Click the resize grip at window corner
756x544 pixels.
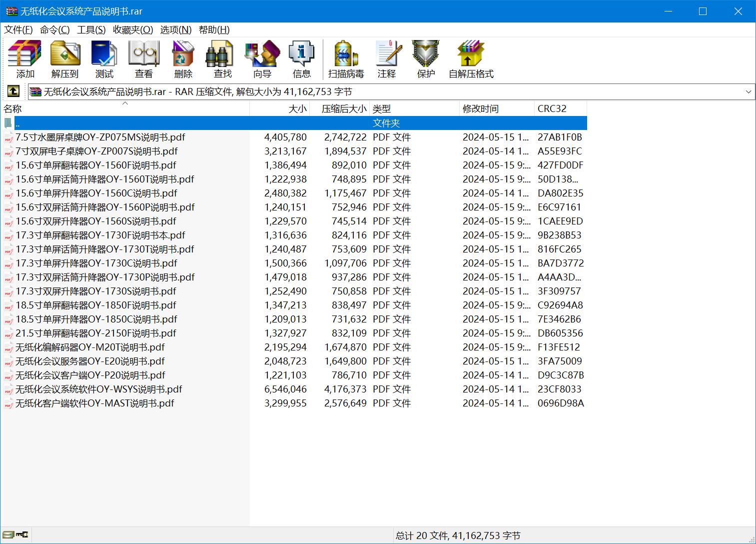pos(751,539)
